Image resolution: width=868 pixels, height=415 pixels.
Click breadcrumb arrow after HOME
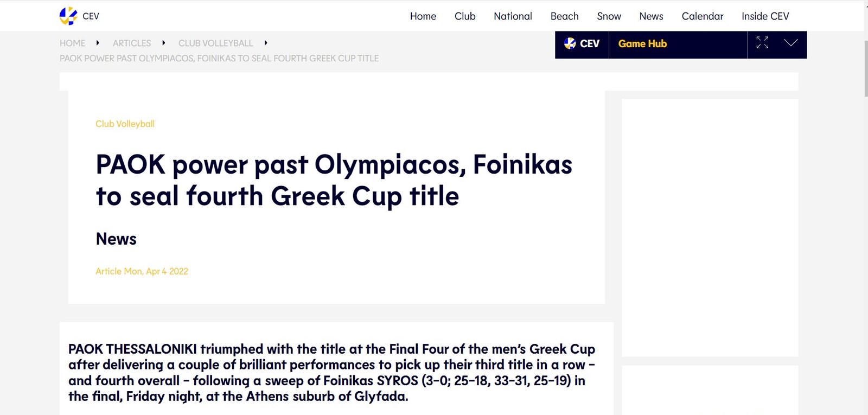[98, 43]
